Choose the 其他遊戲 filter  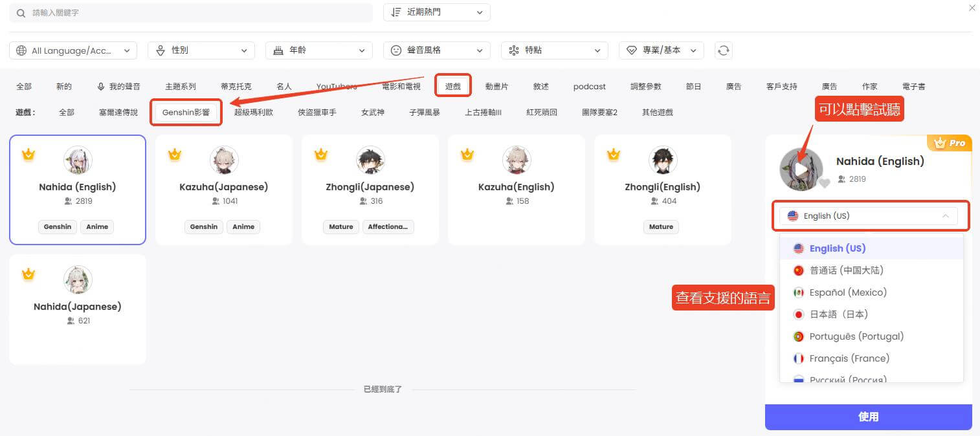[x=658, y=112]
